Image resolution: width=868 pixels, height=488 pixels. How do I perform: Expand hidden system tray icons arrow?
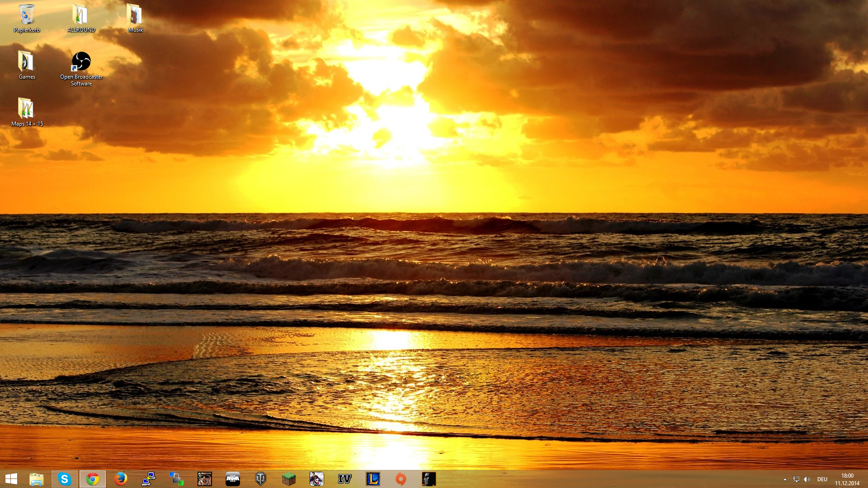tap(785, 479)
